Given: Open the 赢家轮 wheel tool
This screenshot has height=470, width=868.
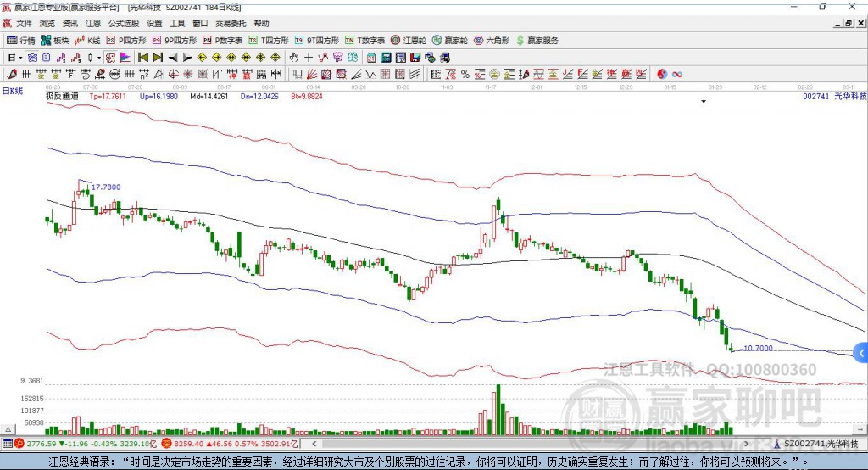Looking at the screenshot, I should tap(450, 41).
